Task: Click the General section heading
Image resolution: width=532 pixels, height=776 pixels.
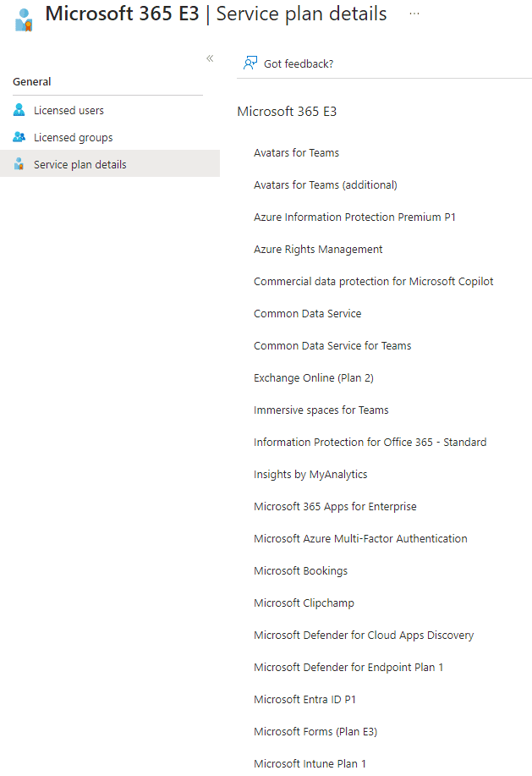Action: pos(31,81)
